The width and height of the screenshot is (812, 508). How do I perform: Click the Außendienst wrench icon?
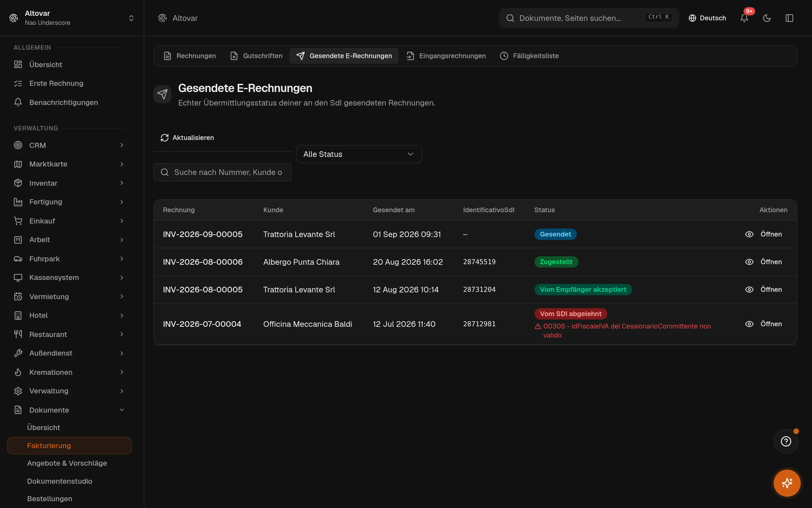[18, 353]
